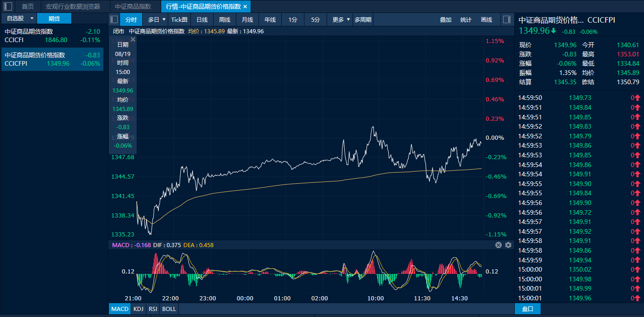
Task: Toggle the left sidebar panel icon in top bar
Action: coord(8,6)
